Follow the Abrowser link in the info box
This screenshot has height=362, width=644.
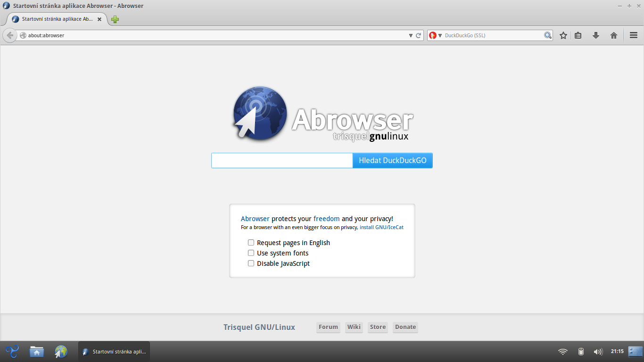point(255,219)
